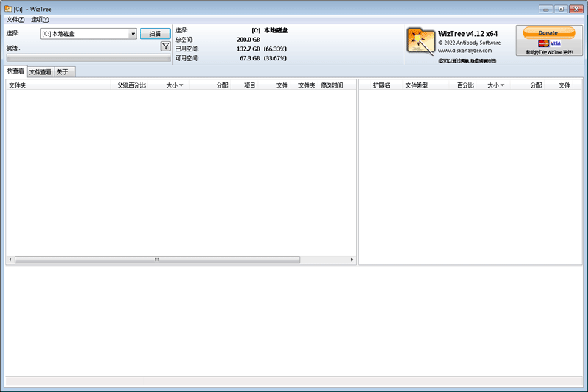Click the 67.3 GB free space value
This screenshot has width=588, height=392.
coord(250,58)
